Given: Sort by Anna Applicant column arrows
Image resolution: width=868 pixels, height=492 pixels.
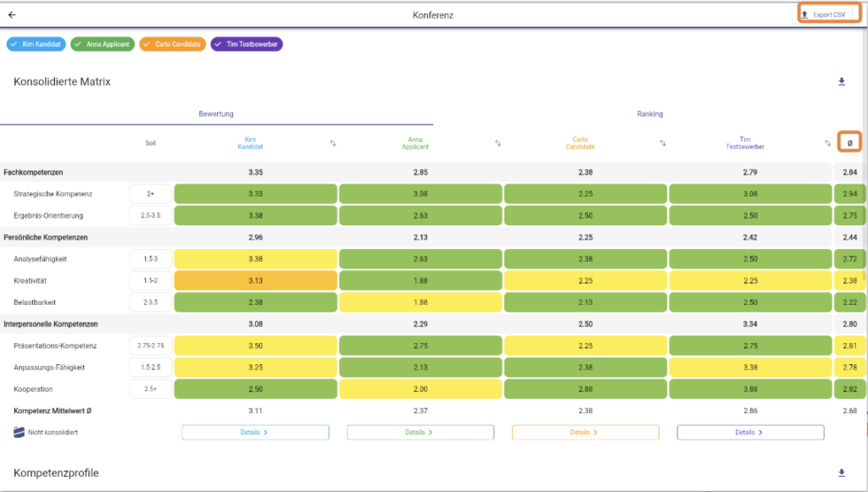Looking at the screenshot, I should [x=498, y=143].
